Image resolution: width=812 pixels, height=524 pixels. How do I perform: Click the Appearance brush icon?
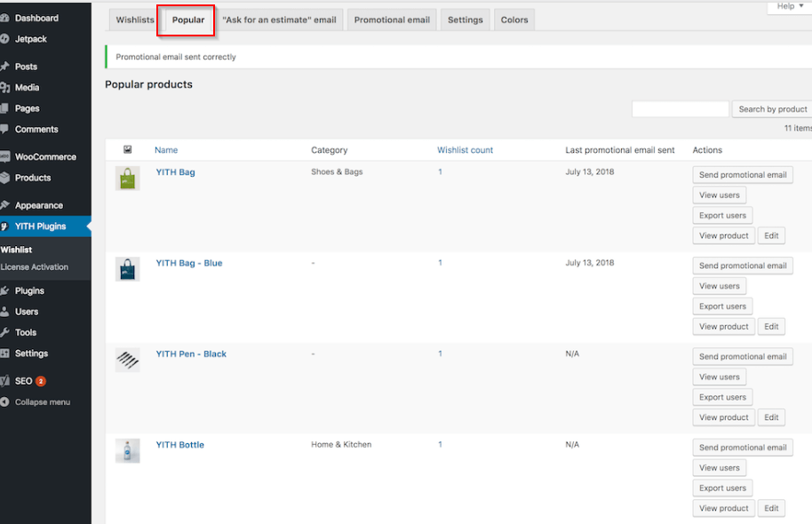point(4,205)
